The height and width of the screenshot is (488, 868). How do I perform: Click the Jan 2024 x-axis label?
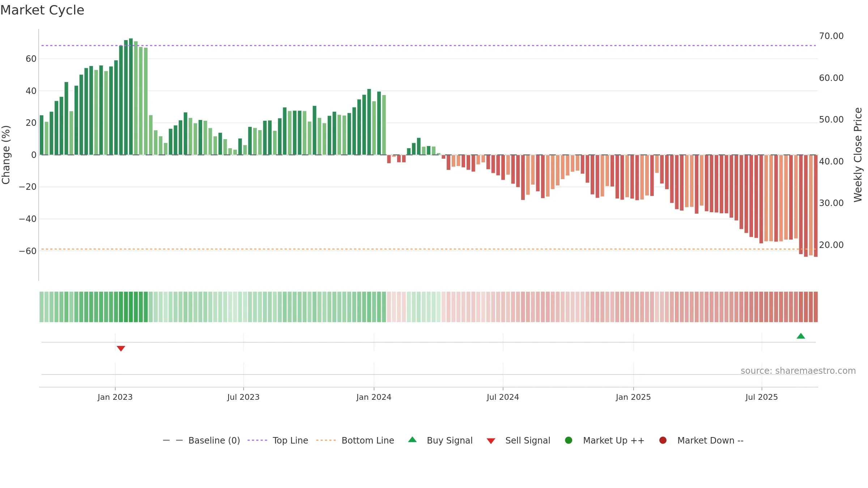coord(374,397)
